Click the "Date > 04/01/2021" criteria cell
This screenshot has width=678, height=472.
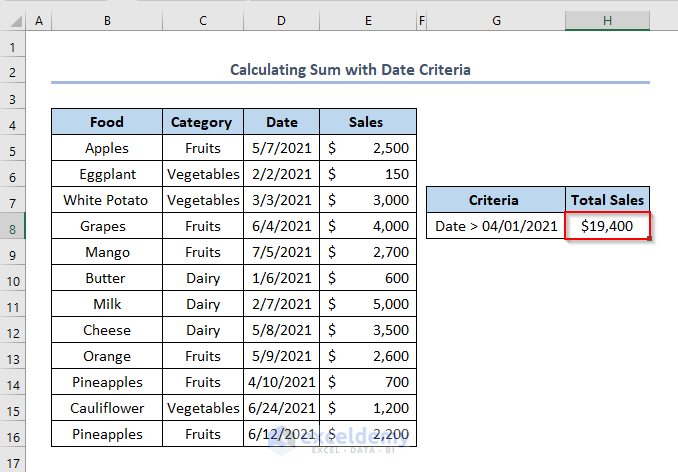pyautogui.click(x=496, y=226)
